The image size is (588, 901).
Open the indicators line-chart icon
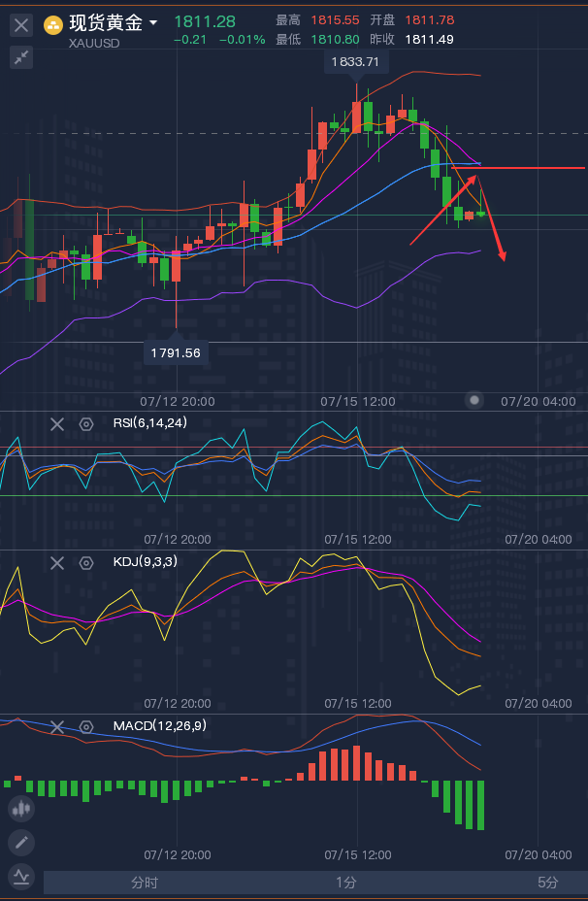21,877
